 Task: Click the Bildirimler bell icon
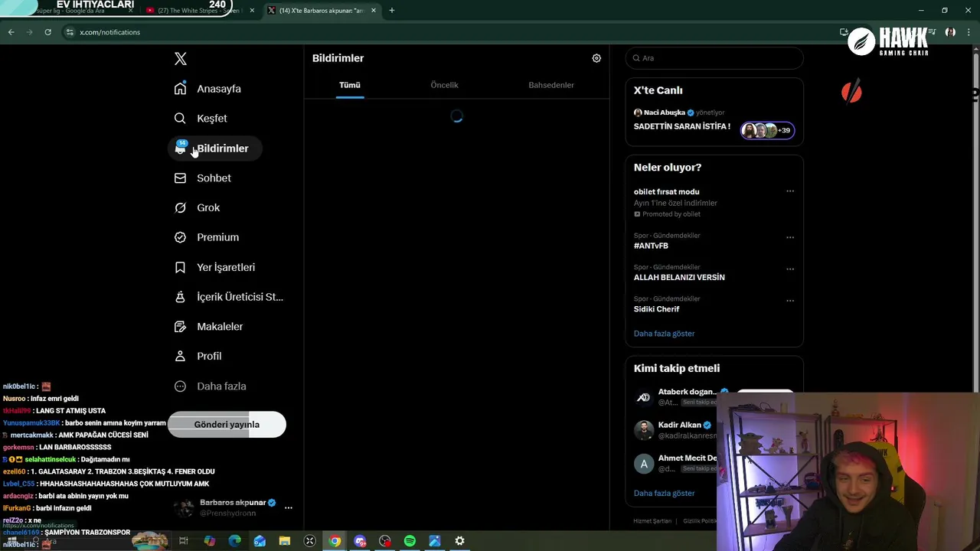[181, 148]
